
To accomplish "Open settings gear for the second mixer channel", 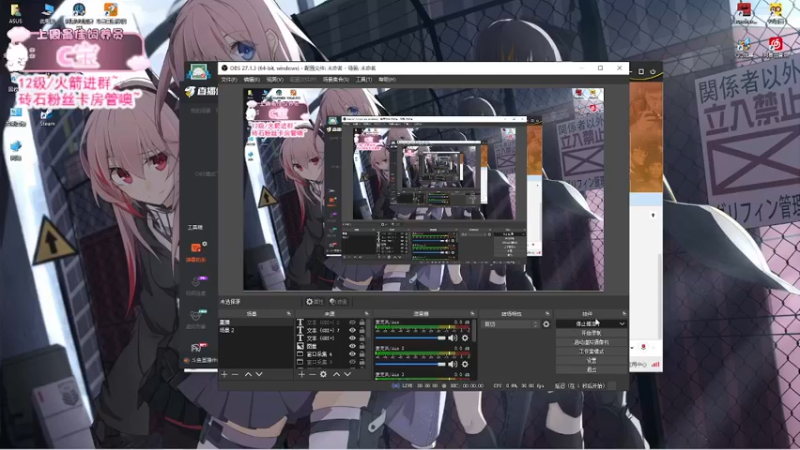I will pos(465,364).
